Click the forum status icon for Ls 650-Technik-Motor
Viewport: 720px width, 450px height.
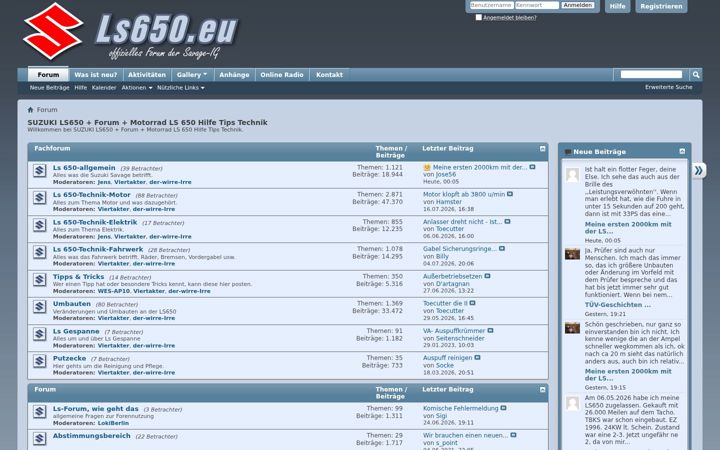(39, 198)
